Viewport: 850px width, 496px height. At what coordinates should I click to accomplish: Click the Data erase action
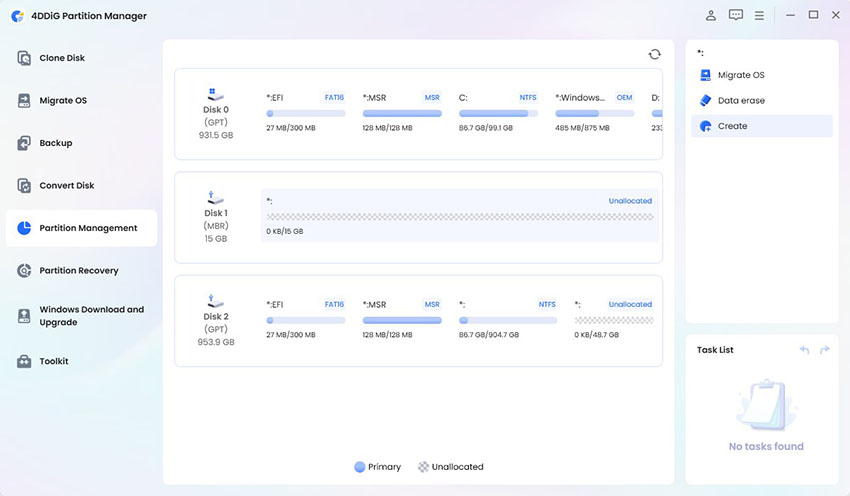[740, 101]
